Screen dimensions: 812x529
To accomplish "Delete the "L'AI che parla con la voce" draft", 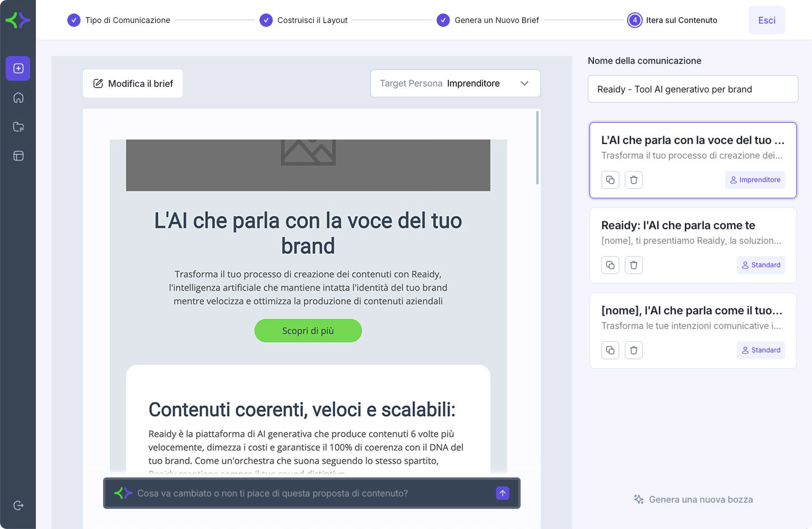I will pyautogui.click(x=634, y=180).
